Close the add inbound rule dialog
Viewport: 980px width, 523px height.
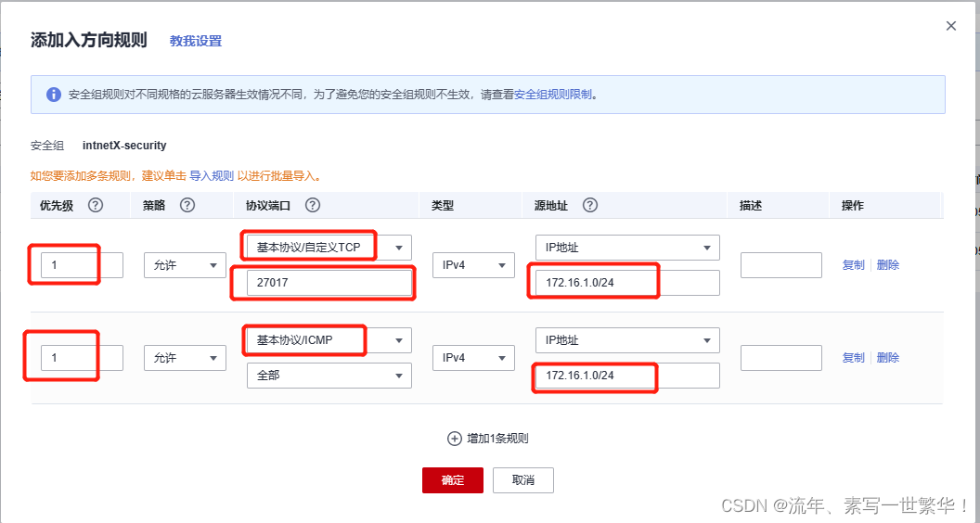(x=950, y=26)
